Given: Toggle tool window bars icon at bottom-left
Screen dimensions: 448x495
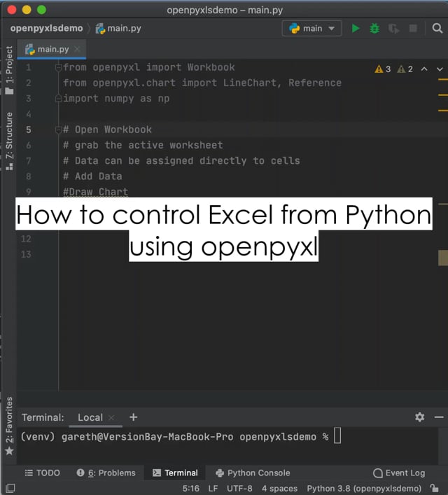Looking at the screenshot, I should [10, 488].
